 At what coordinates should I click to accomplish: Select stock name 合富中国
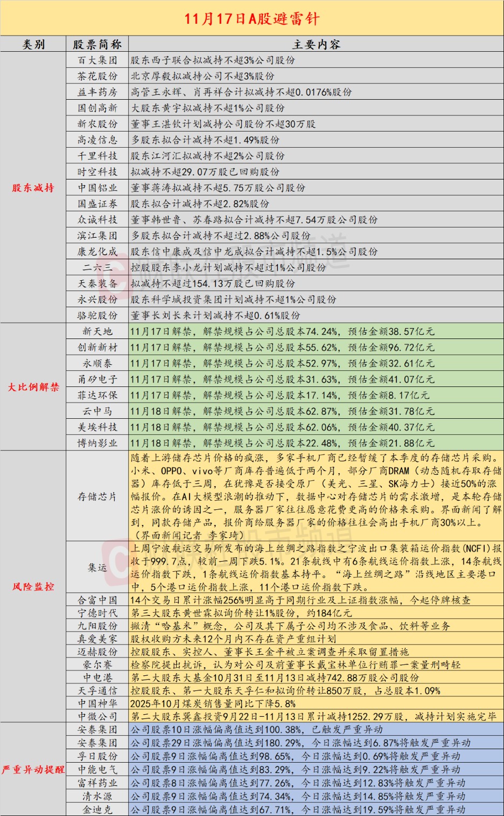point(97,600)
